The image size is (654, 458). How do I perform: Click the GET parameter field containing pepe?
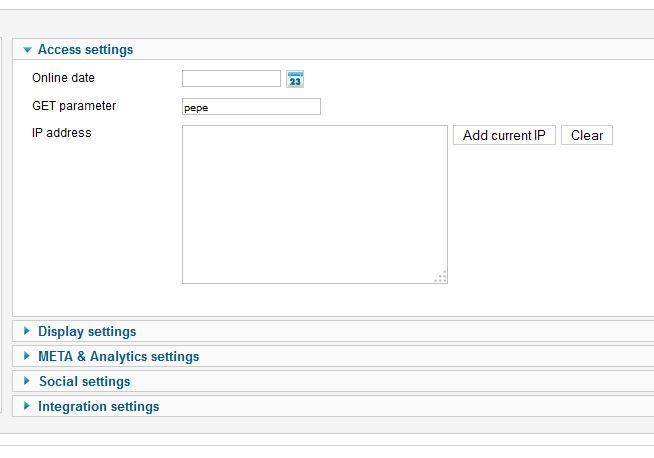click(252, 107)
